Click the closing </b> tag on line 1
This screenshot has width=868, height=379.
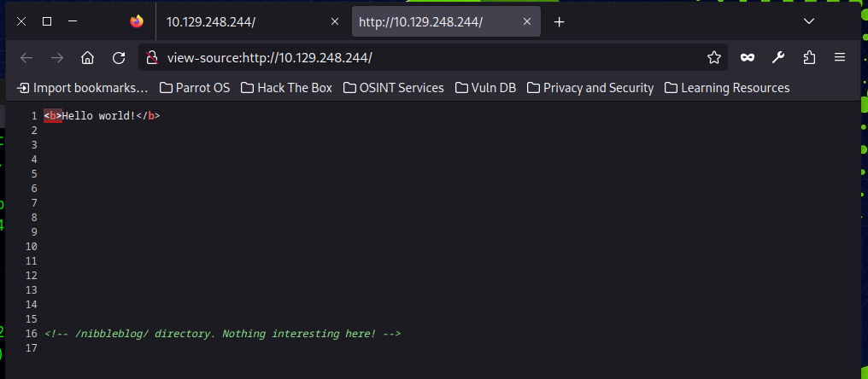coord(148,116)
